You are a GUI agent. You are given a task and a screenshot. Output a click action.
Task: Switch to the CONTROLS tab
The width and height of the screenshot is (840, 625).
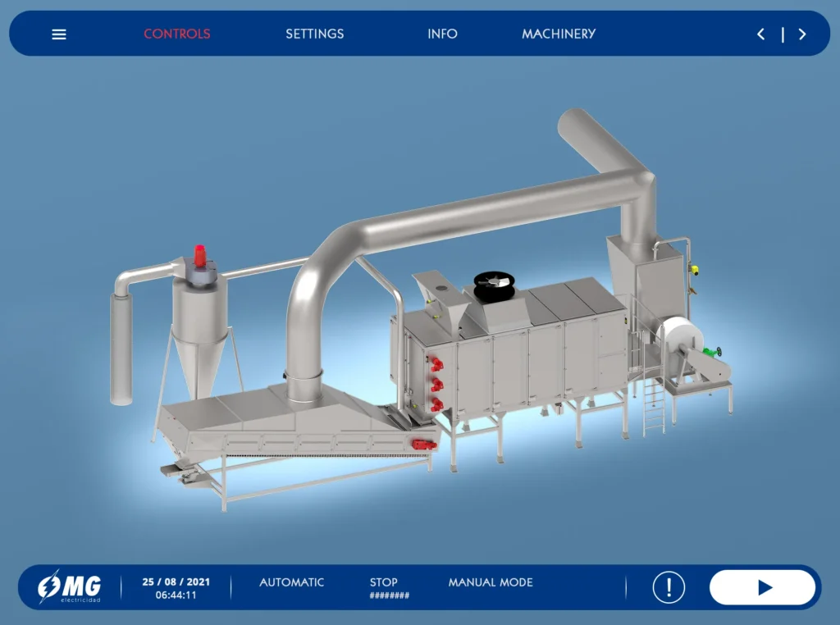click(177, 34)
